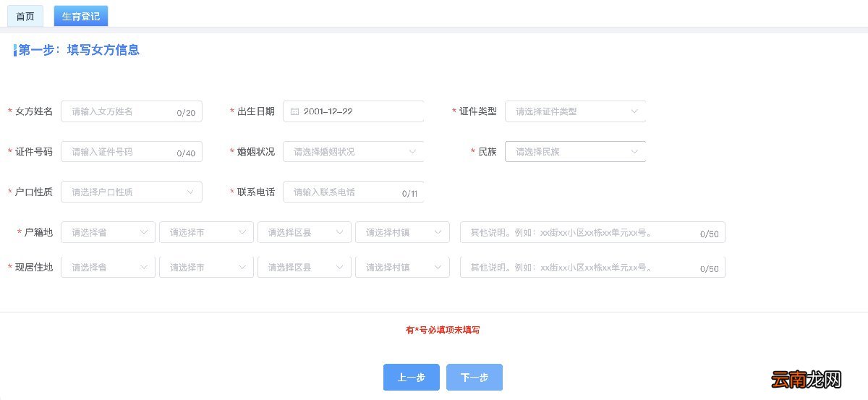Click the 现居住地 label
The width and height of the screenshot is (868, 400).
coord(34,267)
